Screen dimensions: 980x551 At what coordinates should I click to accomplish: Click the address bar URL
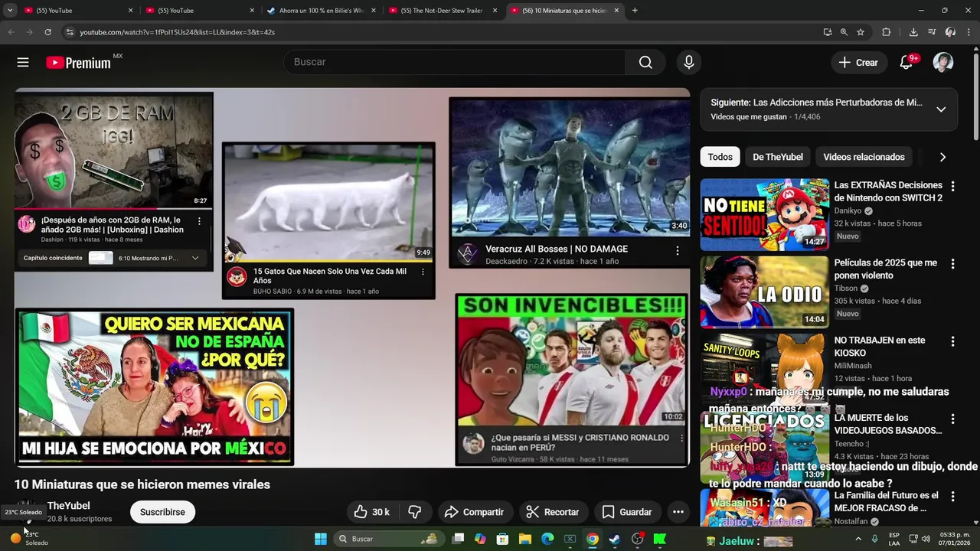coord(177,32)
